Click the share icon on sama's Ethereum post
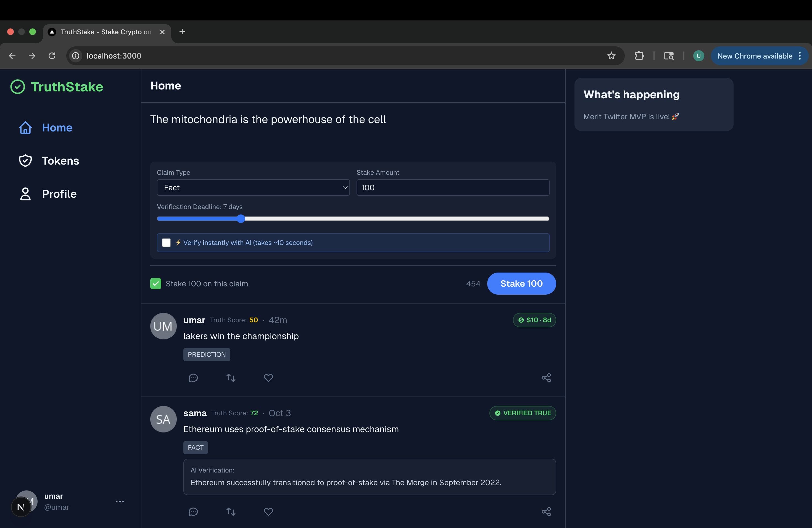 546,512
